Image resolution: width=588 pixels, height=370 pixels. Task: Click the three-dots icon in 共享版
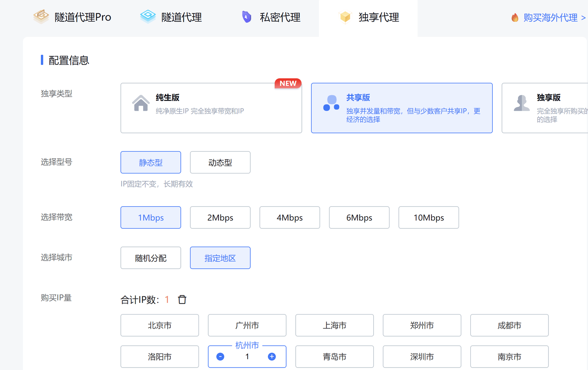pos(331,103)
